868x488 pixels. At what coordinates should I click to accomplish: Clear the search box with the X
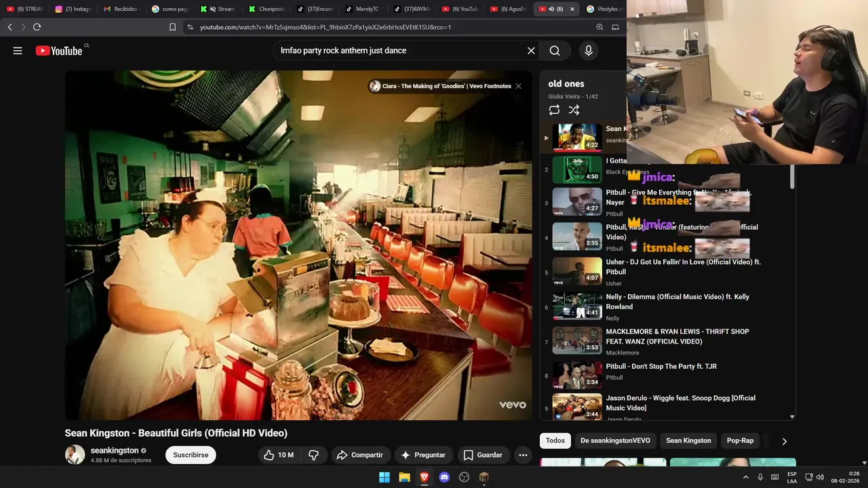pos(531,51)
